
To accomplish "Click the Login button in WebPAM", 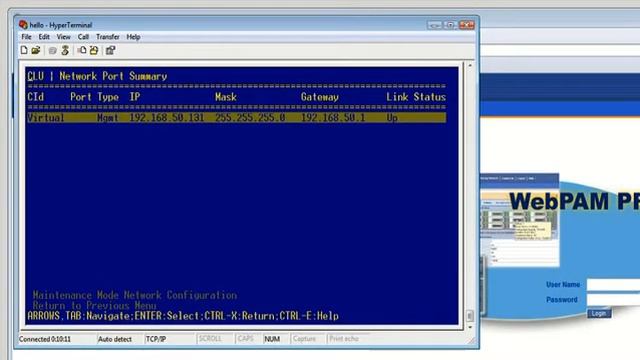I will 599,313.
